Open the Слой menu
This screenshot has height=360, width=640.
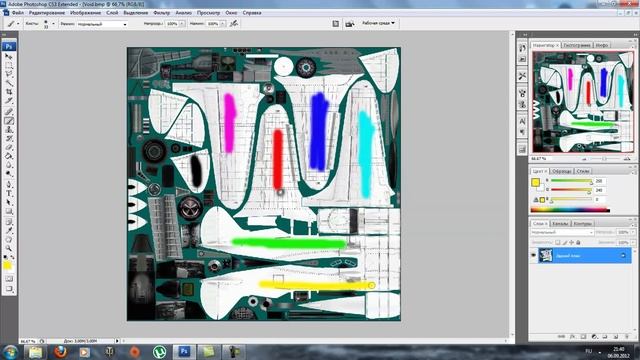(x=112, y=13)
